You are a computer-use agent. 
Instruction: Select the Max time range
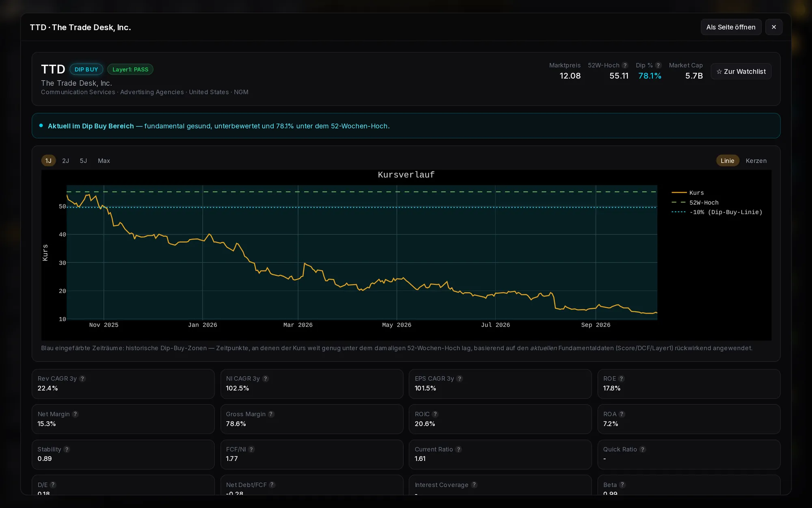[104, 161]
